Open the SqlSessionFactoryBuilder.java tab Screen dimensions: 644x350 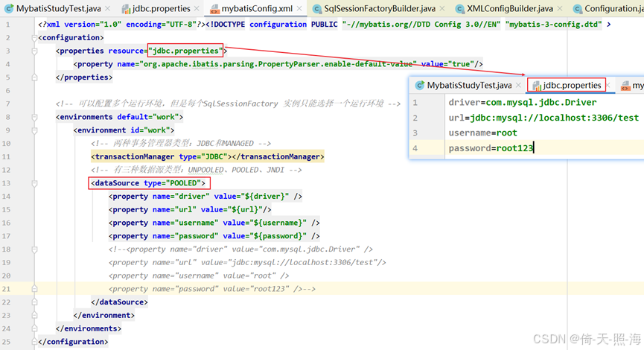coord(380,8)
